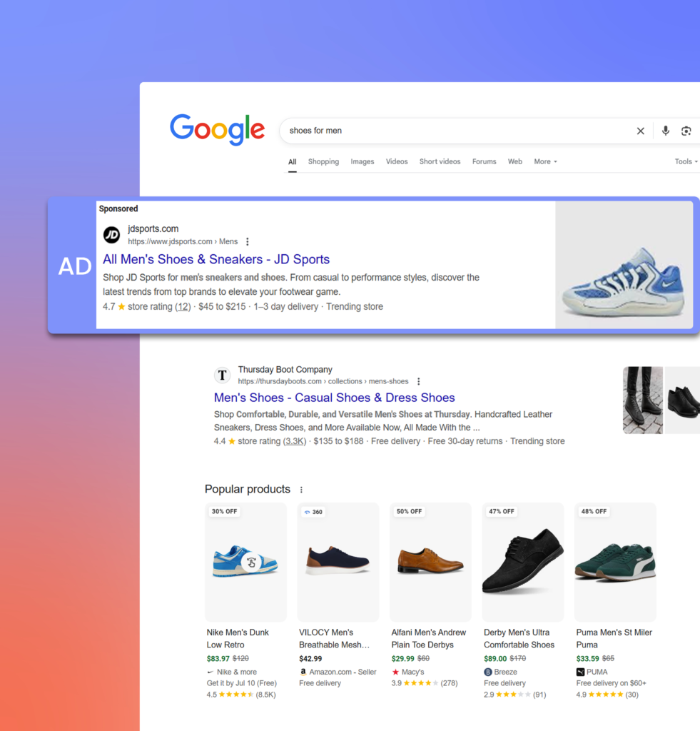
Task: Expand the More search filters dropdown
Action: [x=545, y=161]
